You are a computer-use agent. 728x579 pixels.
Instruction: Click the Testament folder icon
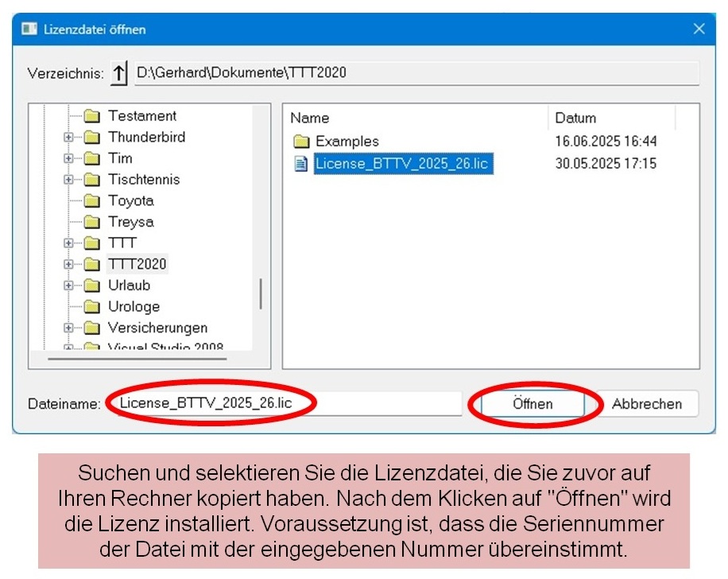tap(91, 115)
